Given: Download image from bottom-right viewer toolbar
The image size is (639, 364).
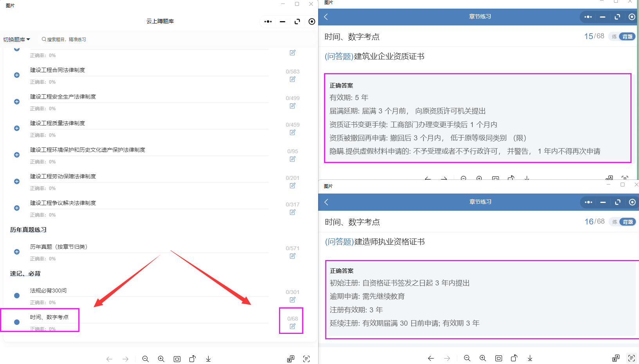Looking at the screenshot, I should [530, 358].
